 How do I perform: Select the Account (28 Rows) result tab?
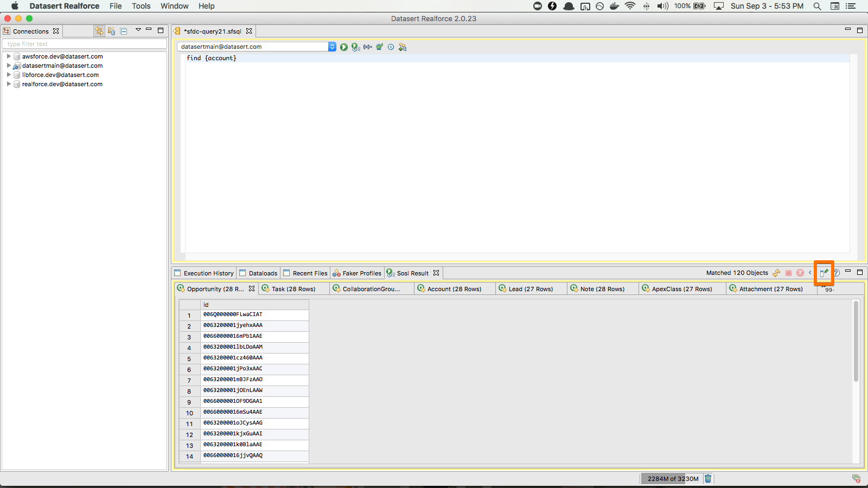[454, 289]
